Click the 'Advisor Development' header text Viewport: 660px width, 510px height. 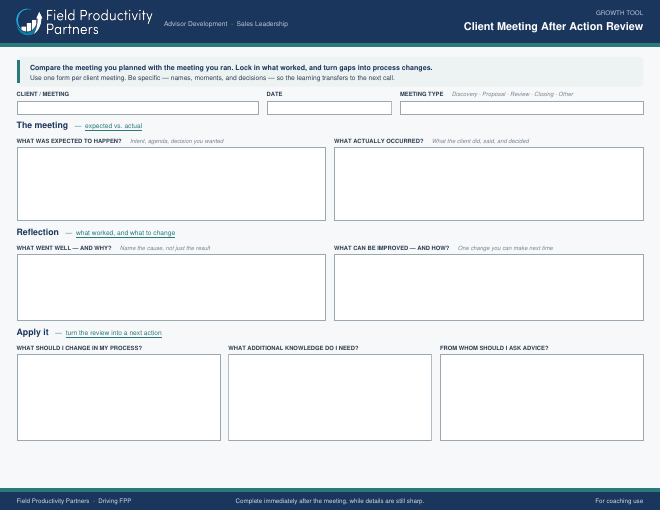195,24
